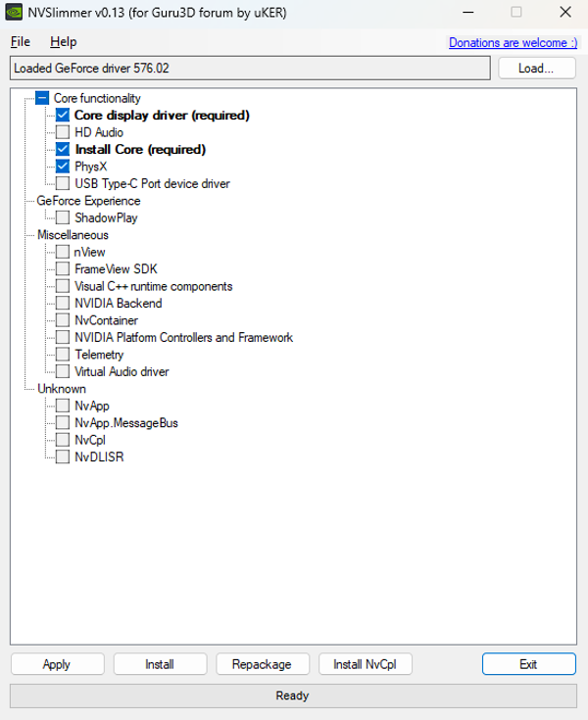Click the Exit button
588x720 pixels.
coord(529,664)
